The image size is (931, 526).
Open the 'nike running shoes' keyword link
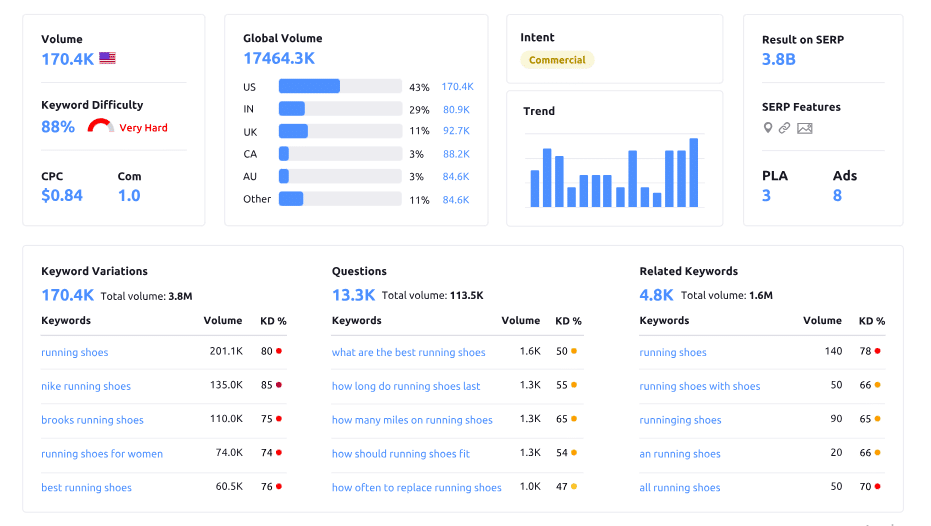point(86,386)
